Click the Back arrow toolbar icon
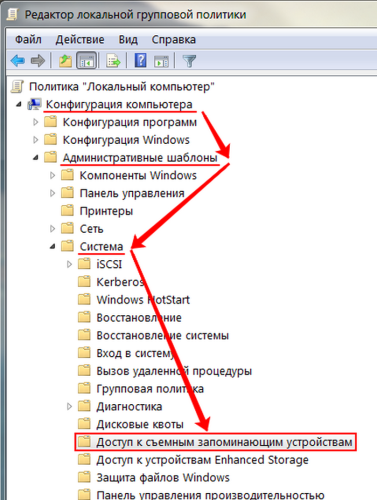The height and width of the screenshot is (500, 377). [x=18, y=61]
